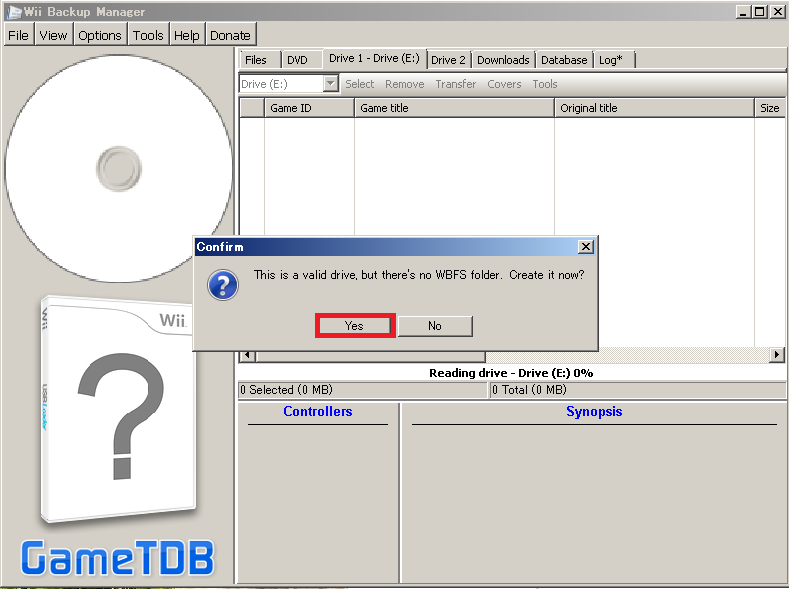Open the Transfer toolbar menu
The image size is (789, 589).
(455, 84)
